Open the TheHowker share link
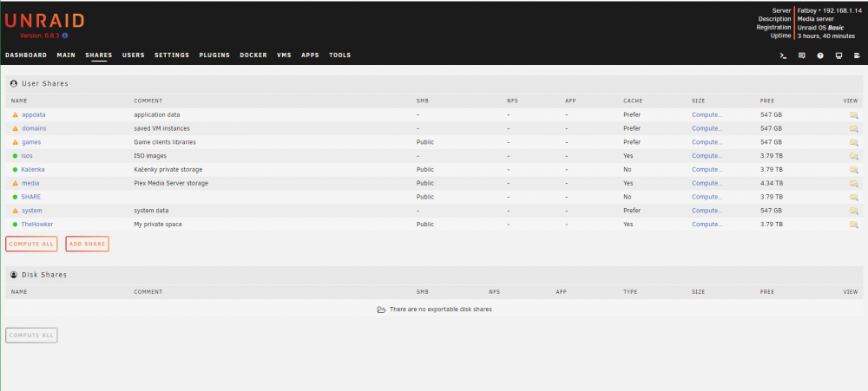 click(37, 225)
